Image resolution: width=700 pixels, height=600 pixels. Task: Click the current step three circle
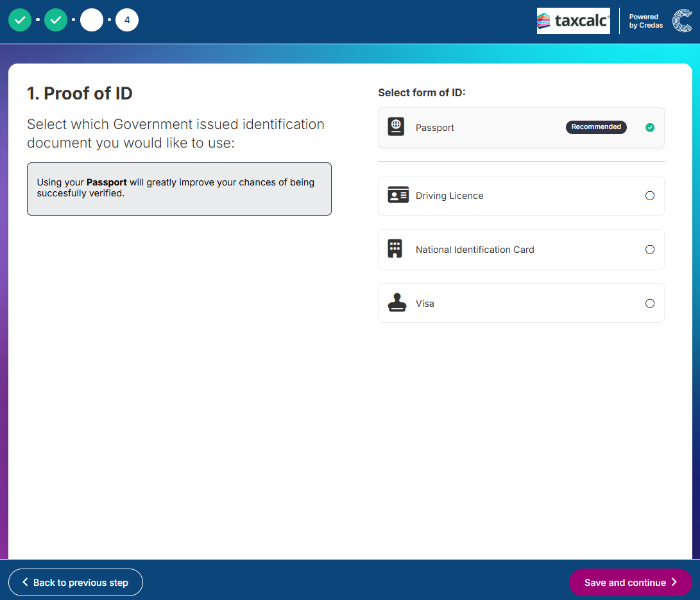92,20
